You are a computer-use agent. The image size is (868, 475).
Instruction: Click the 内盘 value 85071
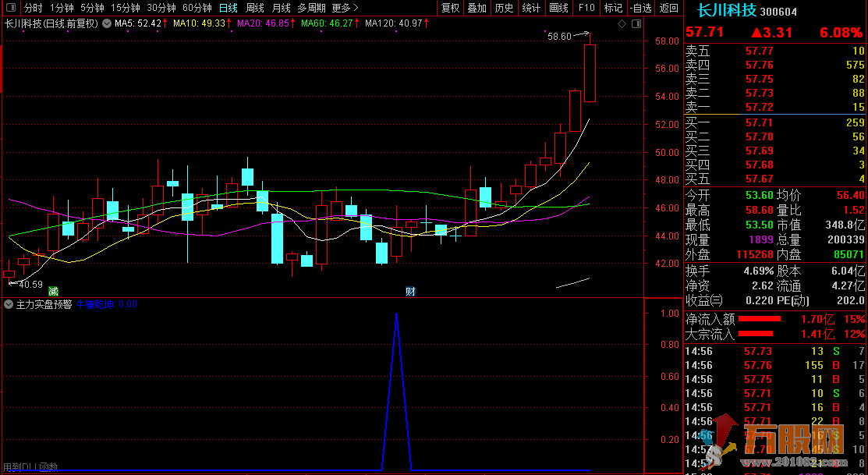coord(849,255)
